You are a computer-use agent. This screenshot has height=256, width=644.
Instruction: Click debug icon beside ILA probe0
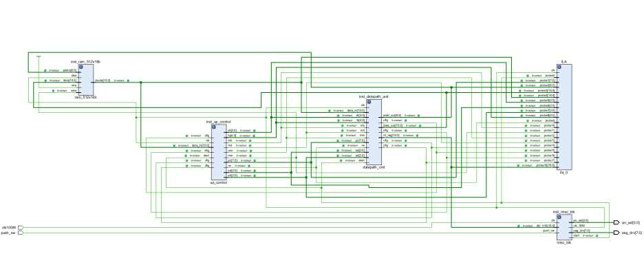tap(527, 76)
